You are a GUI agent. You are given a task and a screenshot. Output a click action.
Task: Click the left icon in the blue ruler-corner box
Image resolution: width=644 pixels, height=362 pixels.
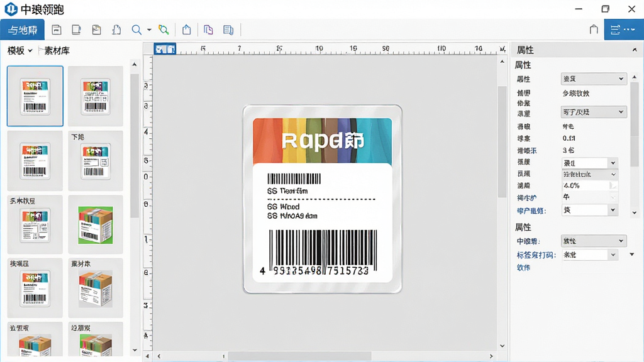tap(160, 49)
